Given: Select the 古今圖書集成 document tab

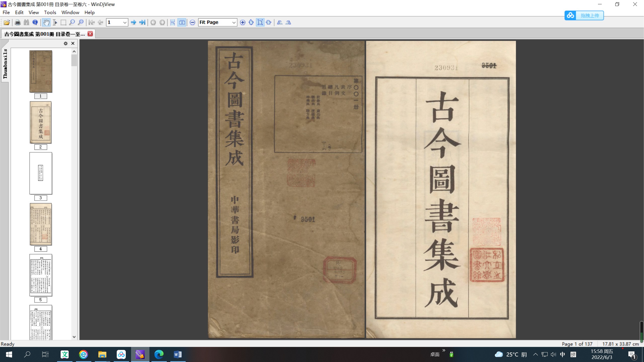Looking at the screenshot, I should click(x=45, y=34).
